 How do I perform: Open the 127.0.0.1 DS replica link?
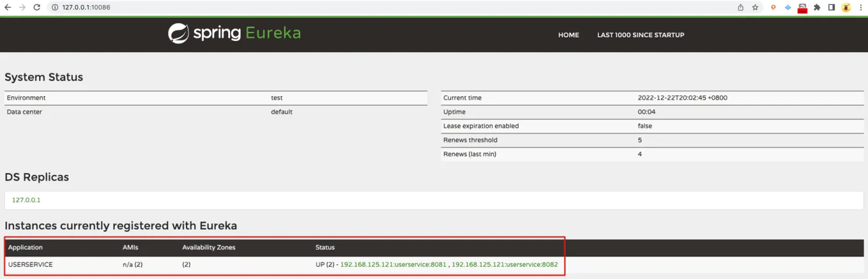(26, 200)
